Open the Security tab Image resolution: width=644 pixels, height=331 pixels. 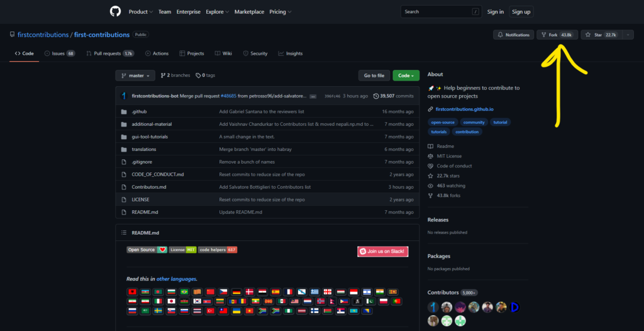click(x=255, y=53)
